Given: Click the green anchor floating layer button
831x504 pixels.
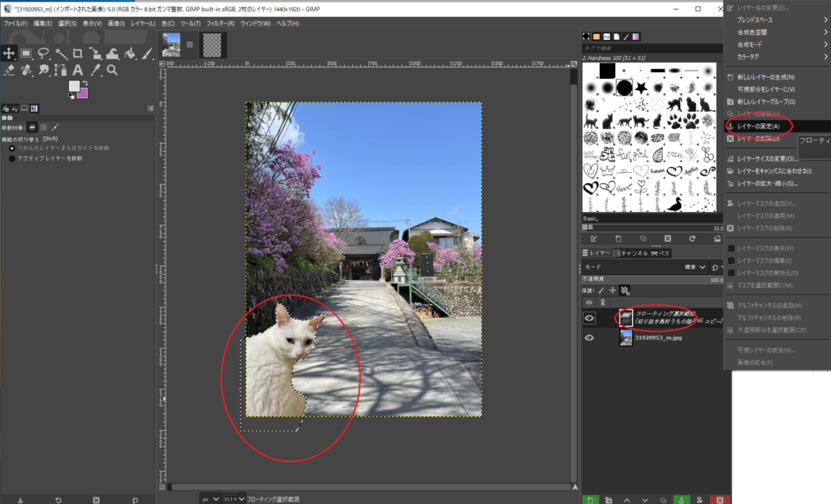Looking at the screenshot, I should pos(681,498).
